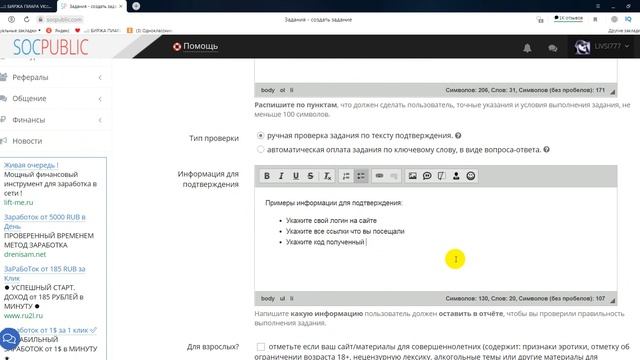
Task: Click the upper editor text area
Action: [x=436, y=70]
